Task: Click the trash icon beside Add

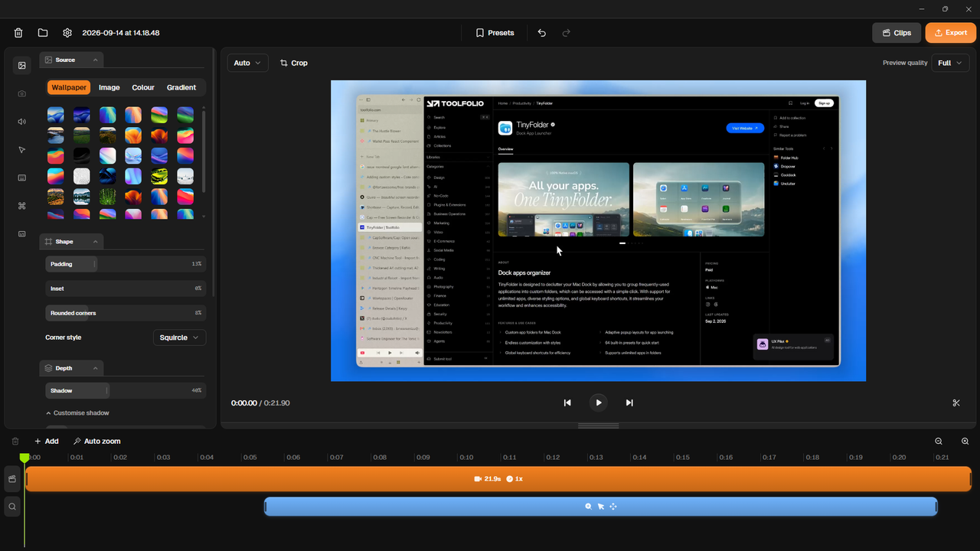Action: pyautogui.click(x=15, y=441)
